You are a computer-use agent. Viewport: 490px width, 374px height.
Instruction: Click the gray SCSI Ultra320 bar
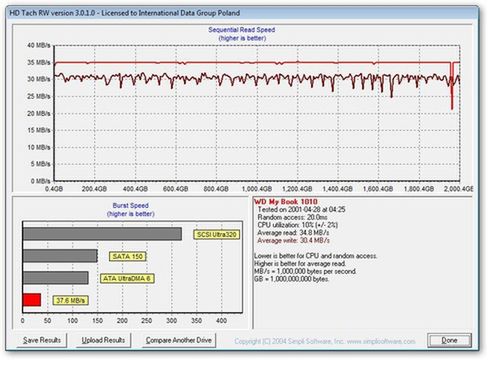(102, 234)
